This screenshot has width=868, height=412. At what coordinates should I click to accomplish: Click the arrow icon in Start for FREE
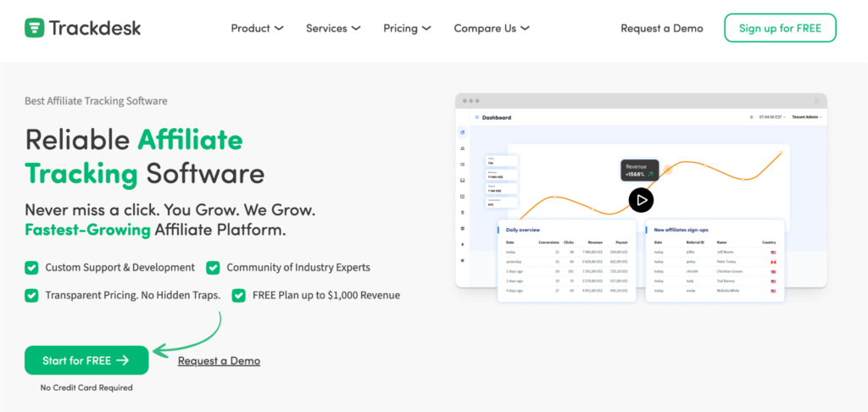pos(123,360)
